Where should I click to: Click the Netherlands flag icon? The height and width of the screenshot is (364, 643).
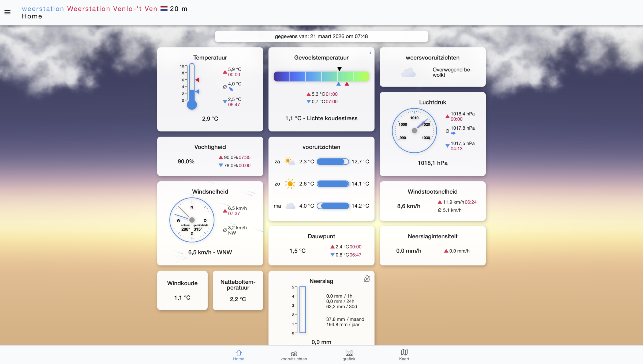pos(164,9)
